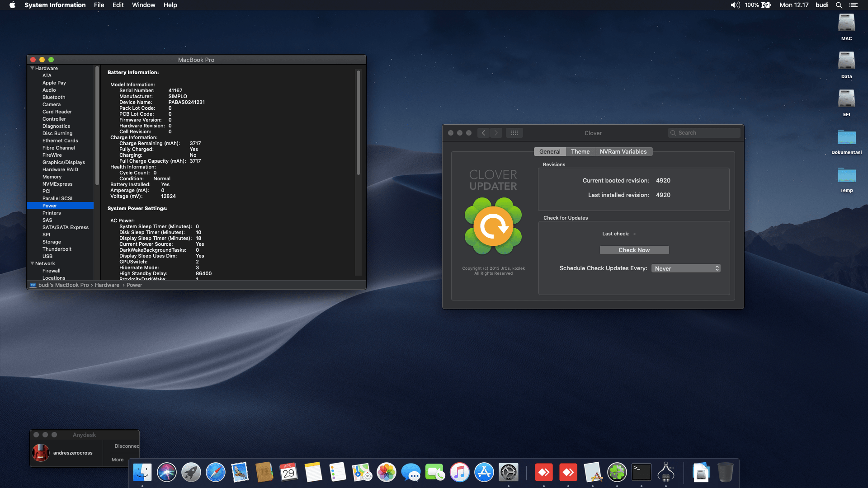Launch Terminal from the Dock
The width and height of the screenshot is (868, 488).
[x=642, y=472]
